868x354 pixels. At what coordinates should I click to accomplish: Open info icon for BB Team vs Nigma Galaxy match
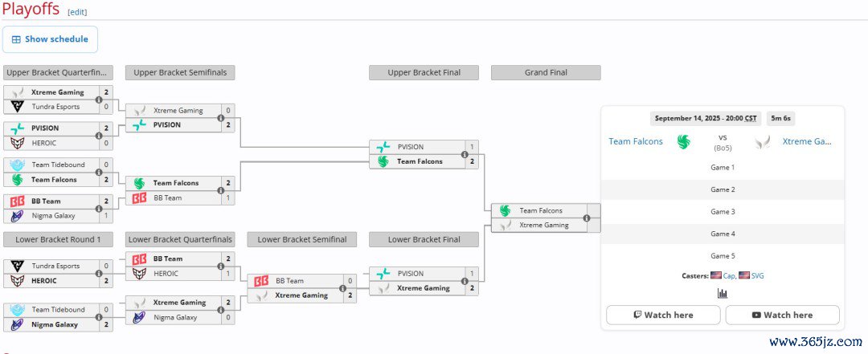tap(99, 209)
